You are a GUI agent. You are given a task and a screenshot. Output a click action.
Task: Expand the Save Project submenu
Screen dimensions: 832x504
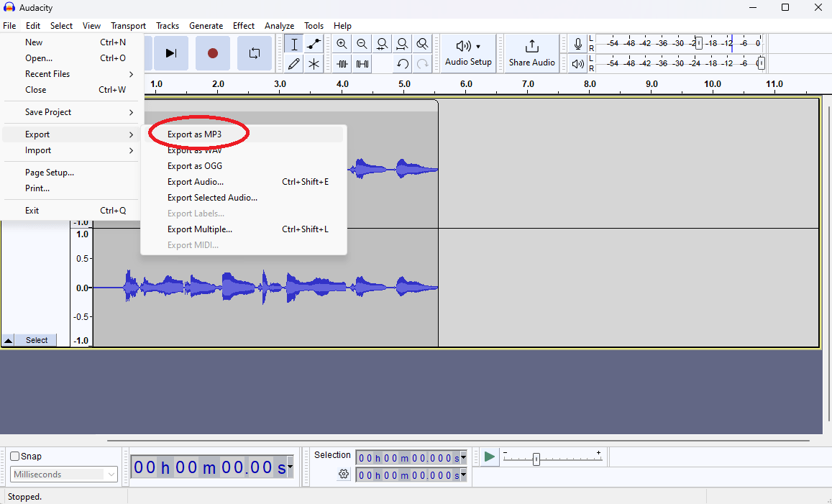(70, 112)
